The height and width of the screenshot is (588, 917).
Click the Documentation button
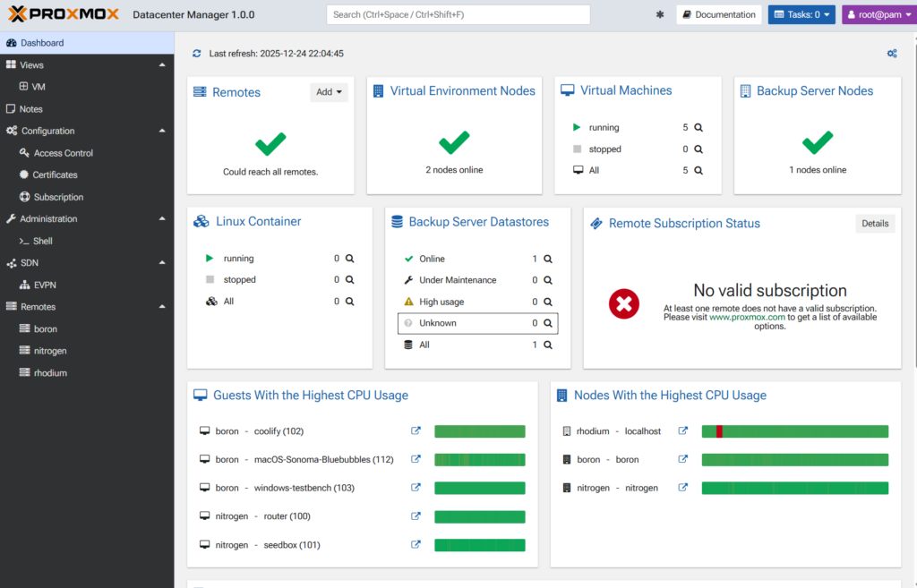(718, 15)
